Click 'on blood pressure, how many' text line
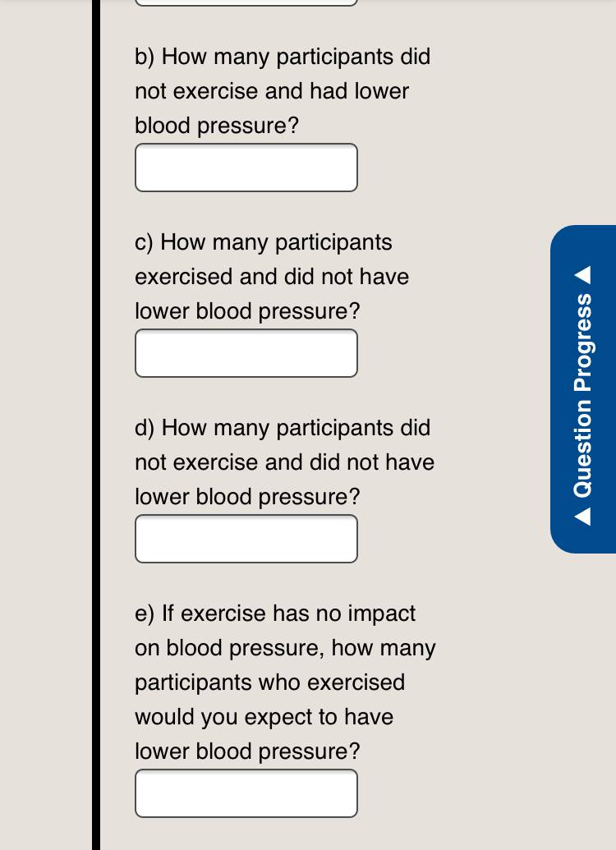Viewport: 616px width, 850px height. pyautogui.click(x=285, y=648)
